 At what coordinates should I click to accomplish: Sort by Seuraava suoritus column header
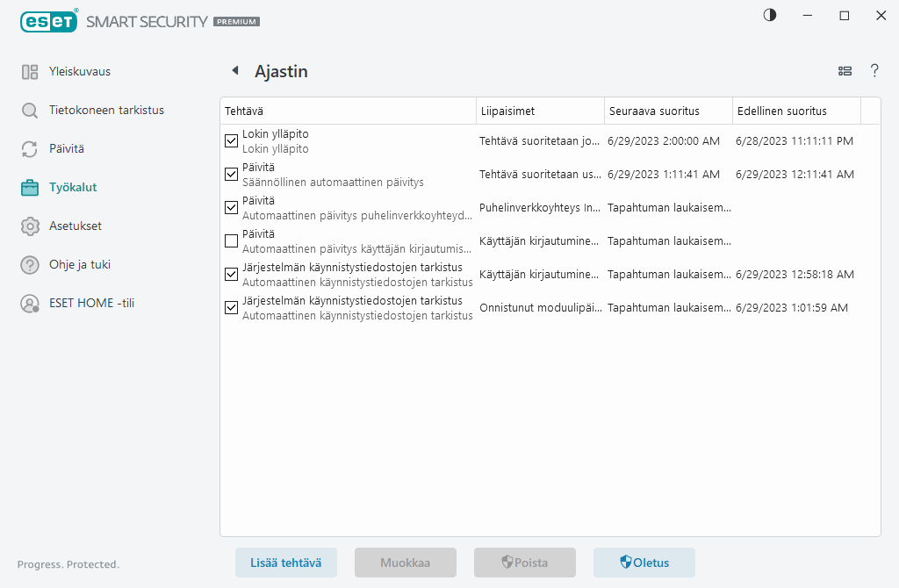(667, 111)
